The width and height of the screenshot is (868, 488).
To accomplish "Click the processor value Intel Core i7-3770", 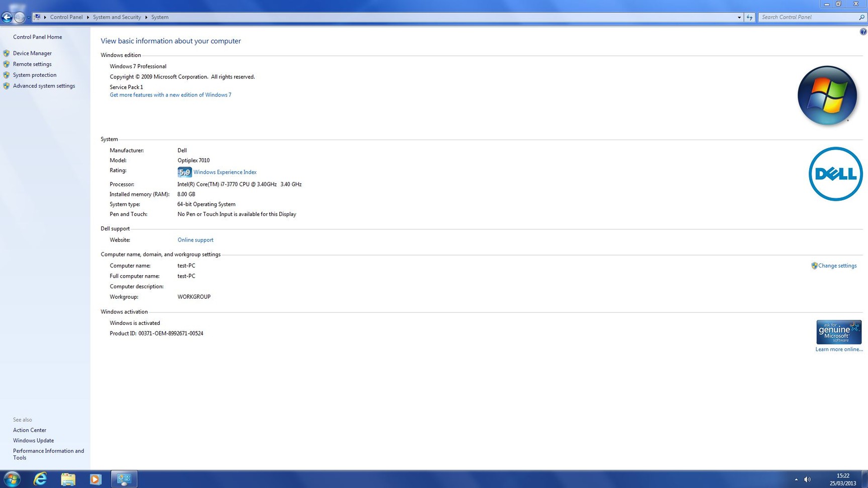I will (x=240, y=184).
